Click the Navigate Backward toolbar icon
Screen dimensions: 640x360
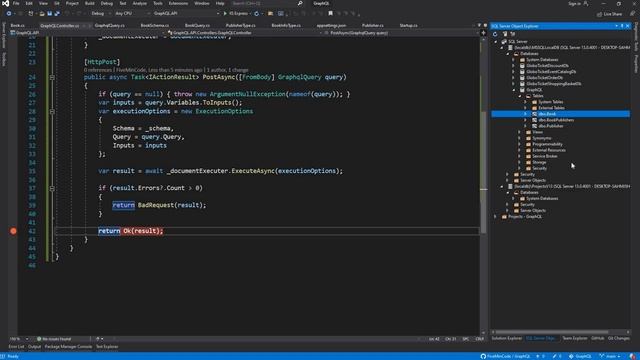(x=9, y=13)
